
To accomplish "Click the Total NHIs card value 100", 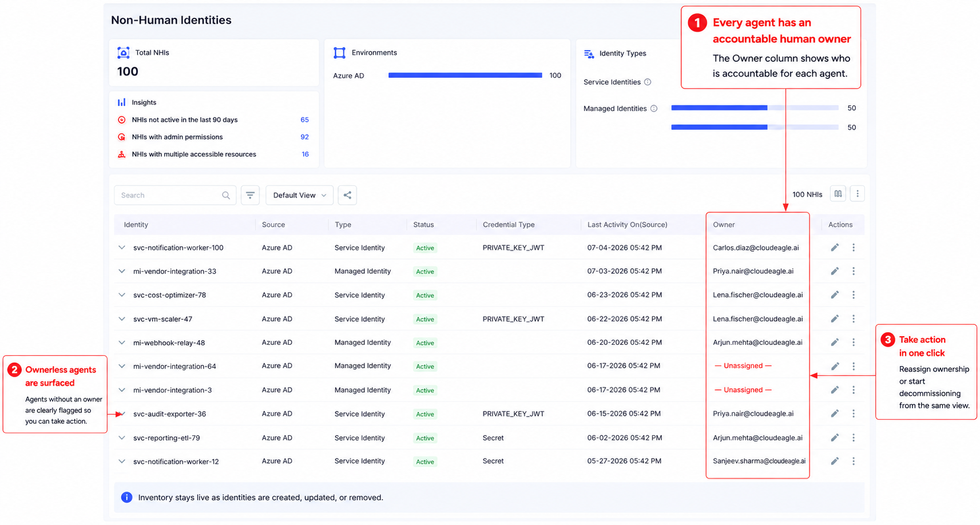I will [128, 71].
